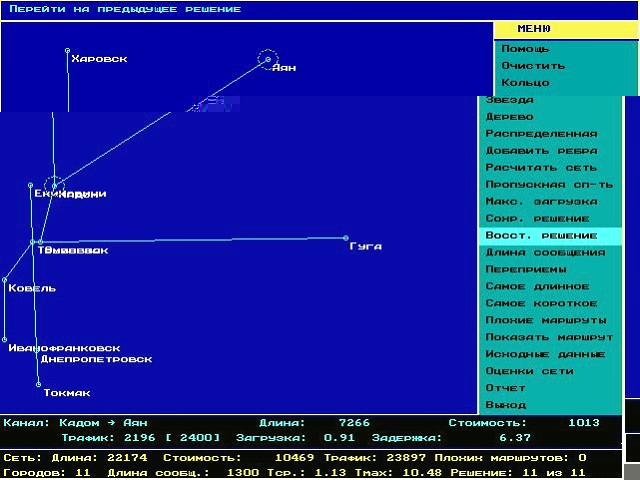Open Пропускная сп-ть menu item

click(x=549, y=184)
